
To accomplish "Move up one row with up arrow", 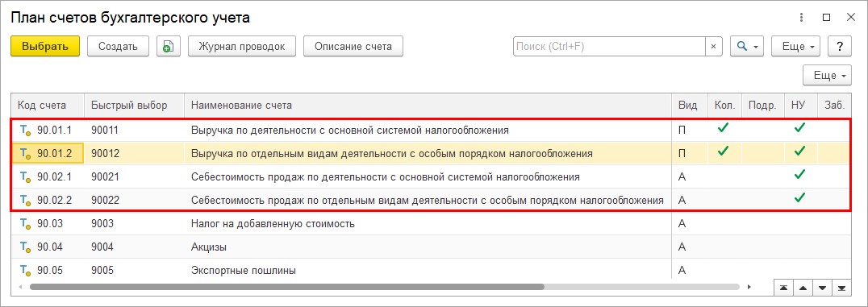I will pos(803,288).
